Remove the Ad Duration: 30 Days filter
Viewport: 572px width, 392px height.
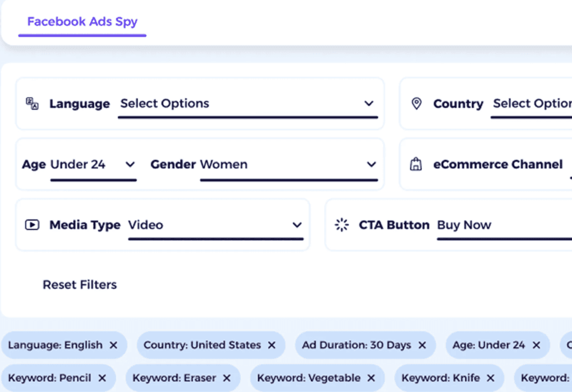pos(422,345)
